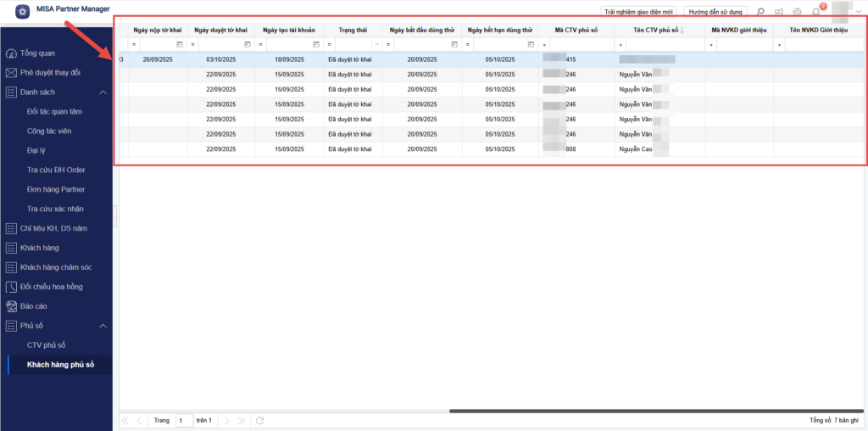The image size is (868, 431).
Task: Open calendar picker for Ngày tạo tài khoản
Action: coord(316,44)
